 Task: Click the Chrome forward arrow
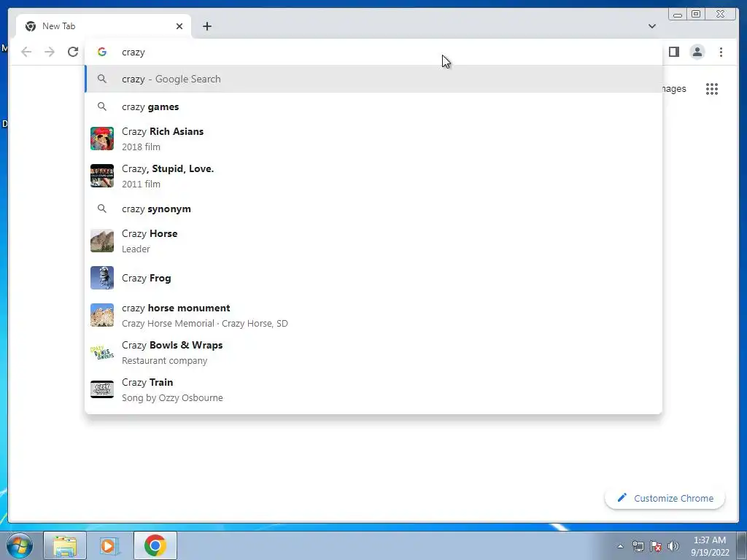pyautogui.click(x=50, y=52)
